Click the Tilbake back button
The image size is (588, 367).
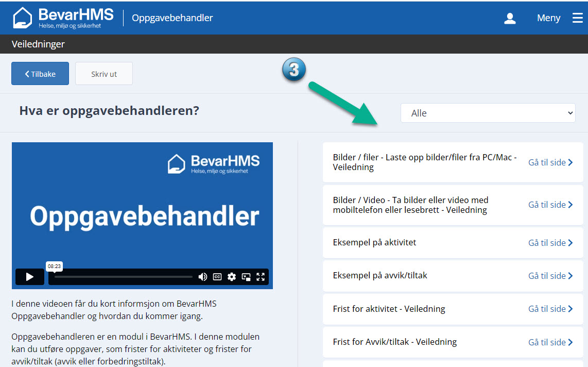[x=40, y=74]
